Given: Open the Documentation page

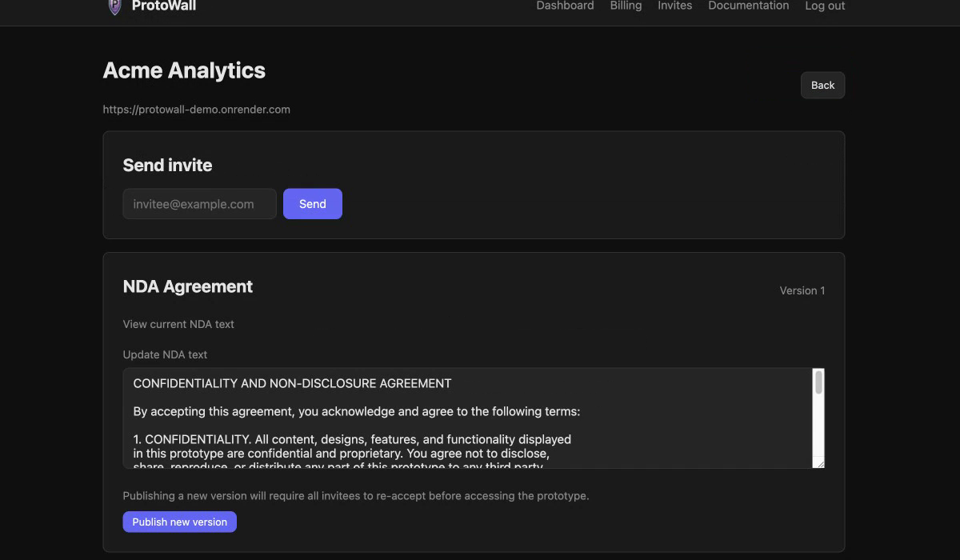Looking at the screenshot, I should pyautogui.click(x=748, y=6).
